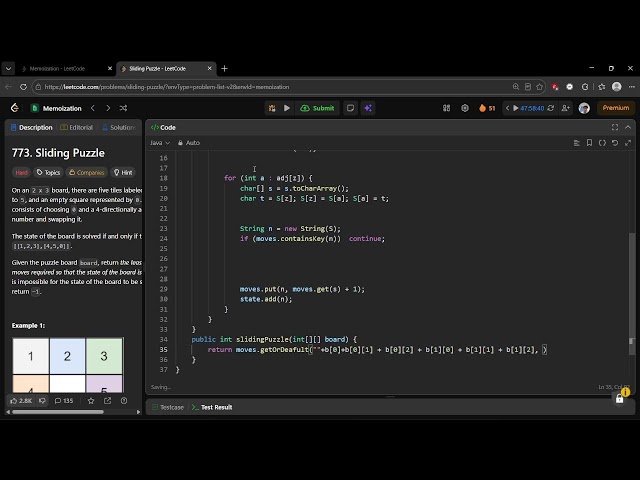
Task: Click the description horizontal scrollbar
Action: [x=58, y=412]
